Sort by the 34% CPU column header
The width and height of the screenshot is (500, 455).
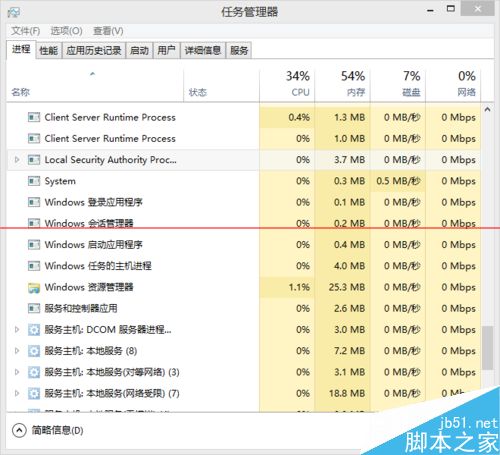287,85
